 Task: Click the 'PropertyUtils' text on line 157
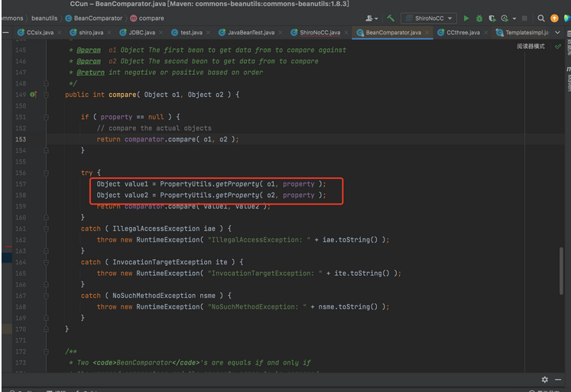tap(185, 184)
